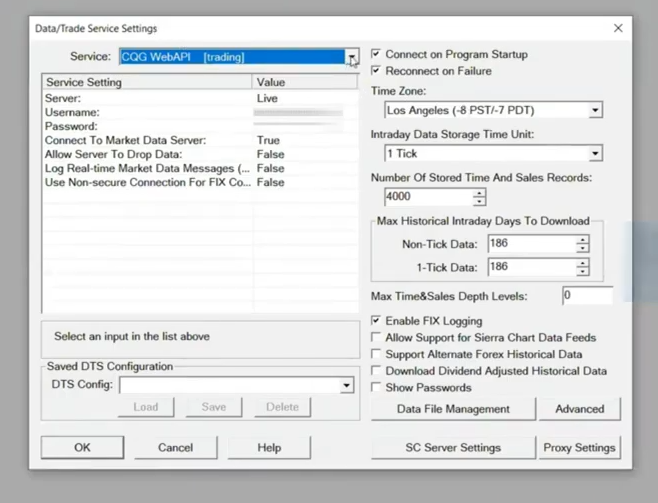Increase 1-Tick Data days with up arrow

pos(582,263)
